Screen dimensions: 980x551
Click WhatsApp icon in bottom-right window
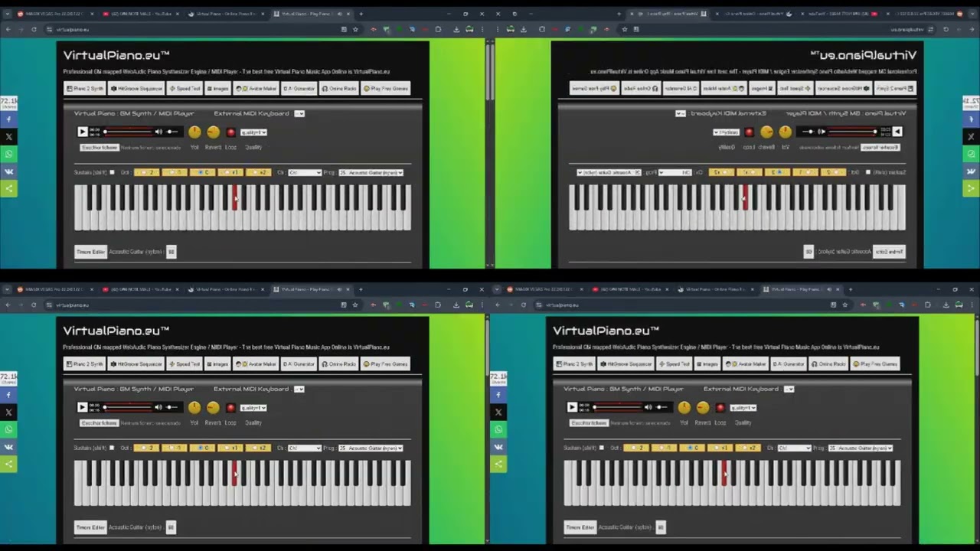(x=498, y=429)
